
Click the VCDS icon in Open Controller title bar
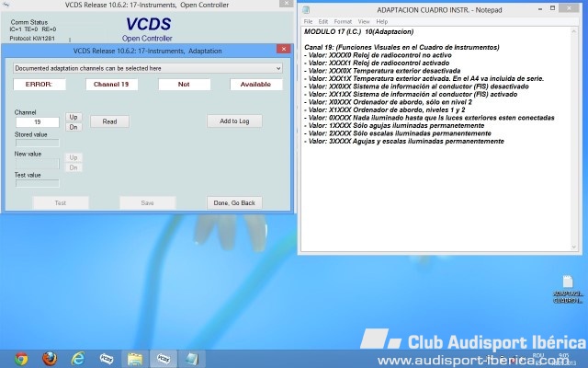(x=6, y=5)
